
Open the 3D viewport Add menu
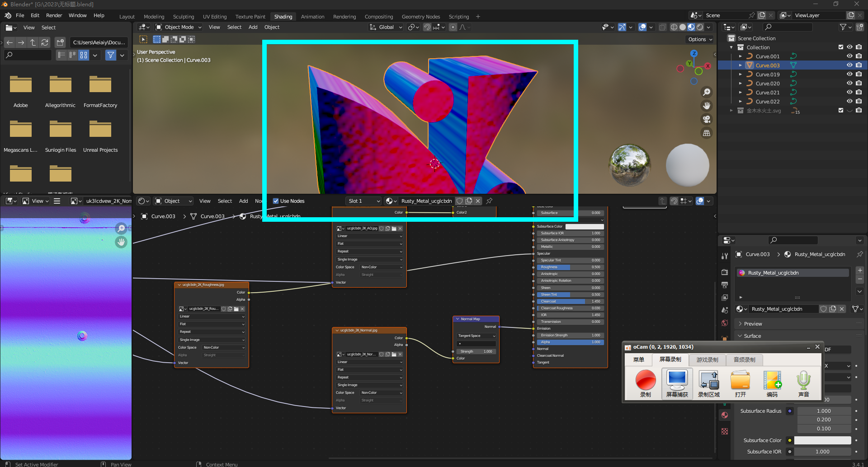pyautogui.click(x=253, y=27)
